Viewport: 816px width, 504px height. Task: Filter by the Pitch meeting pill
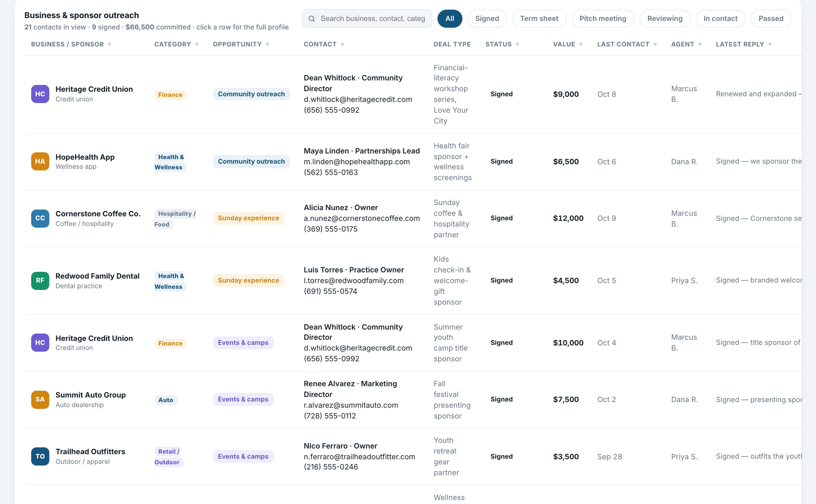click(x=603, y=19)
